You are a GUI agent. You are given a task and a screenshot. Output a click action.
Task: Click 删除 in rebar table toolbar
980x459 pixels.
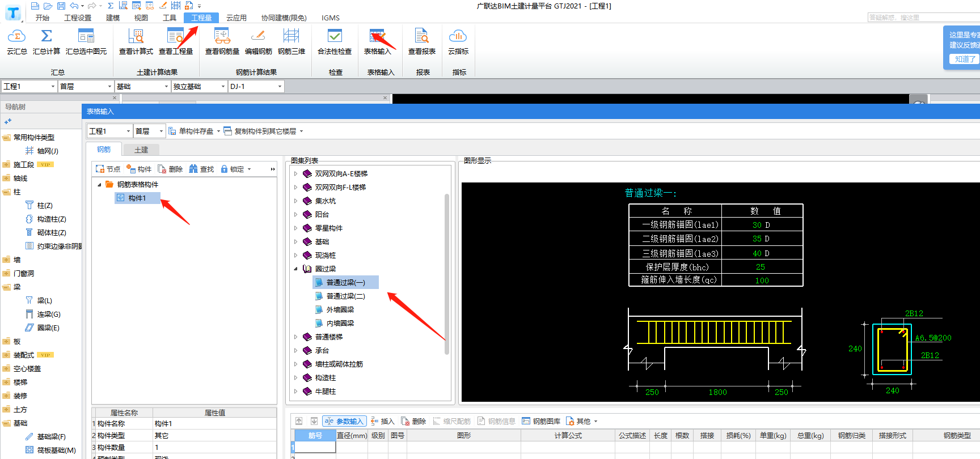point(413,421)
